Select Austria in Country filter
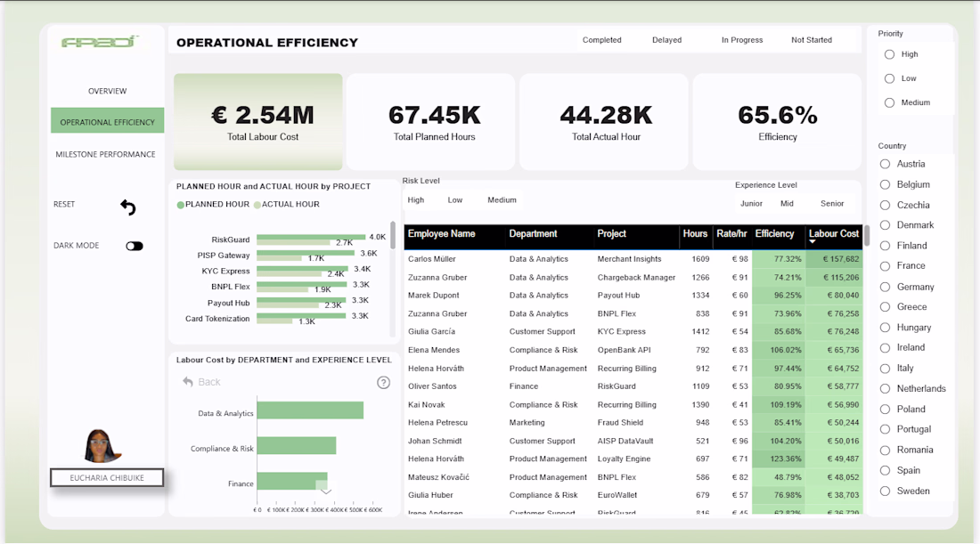 [885, 164]
